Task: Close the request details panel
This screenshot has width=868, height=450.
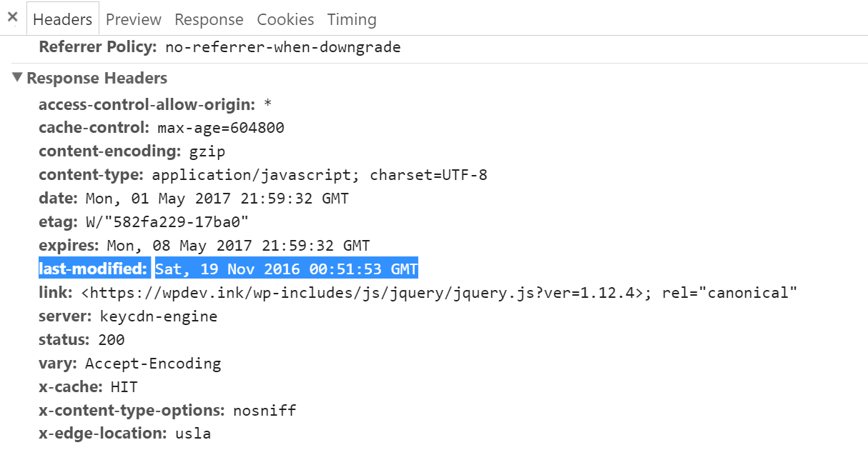Action: (12, 17)
